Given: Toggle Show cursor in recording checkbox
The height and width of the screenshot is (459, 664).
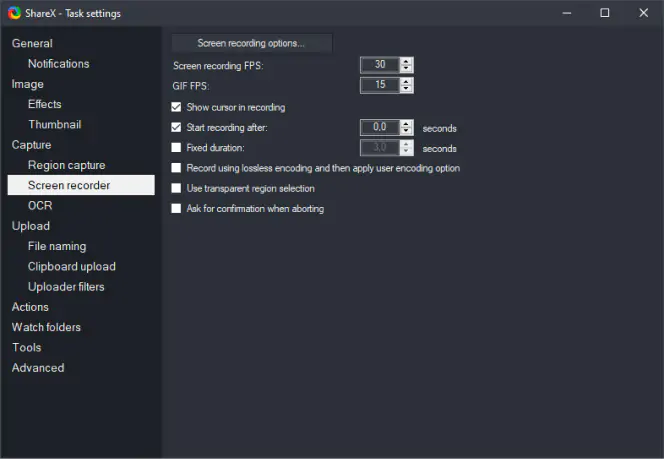Looking at the screenshot, I should pos(176,107).
